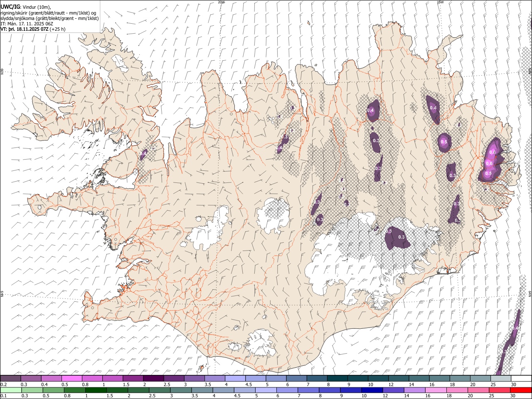Click the snow-scale swatch starting at 0.2
Screen dimensions: 532x399
tap(11, 379)
